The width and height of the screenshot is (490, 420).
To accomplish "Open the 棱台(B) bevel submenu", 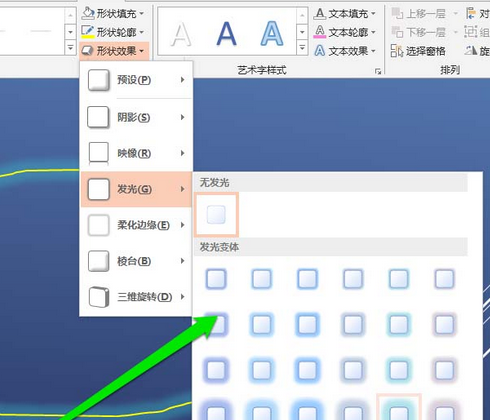I will click(x=136, y=261).
